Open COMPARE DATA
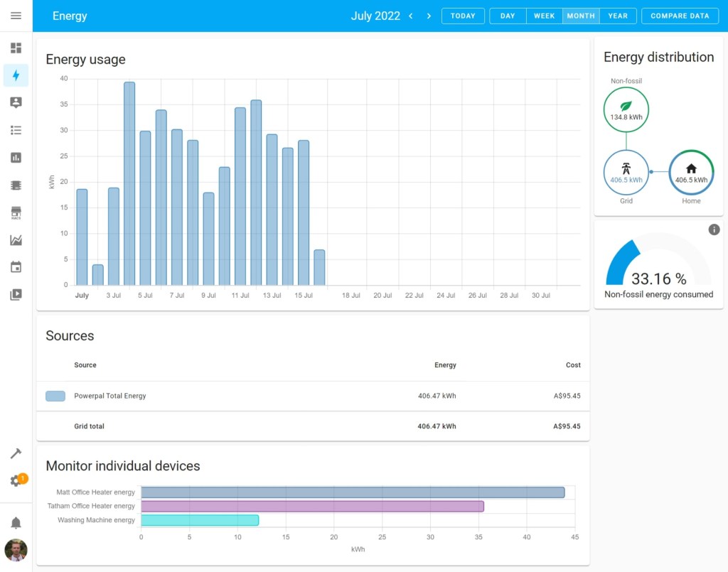This screenshot has width=728, height=572. coord(680,15)
